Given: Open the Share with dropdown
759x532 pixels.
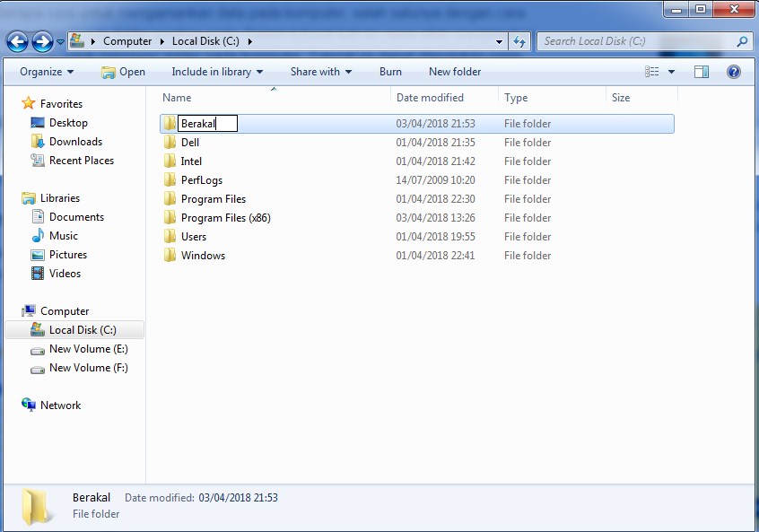Looking at the screenshot, I should click(x=319, y=71).
